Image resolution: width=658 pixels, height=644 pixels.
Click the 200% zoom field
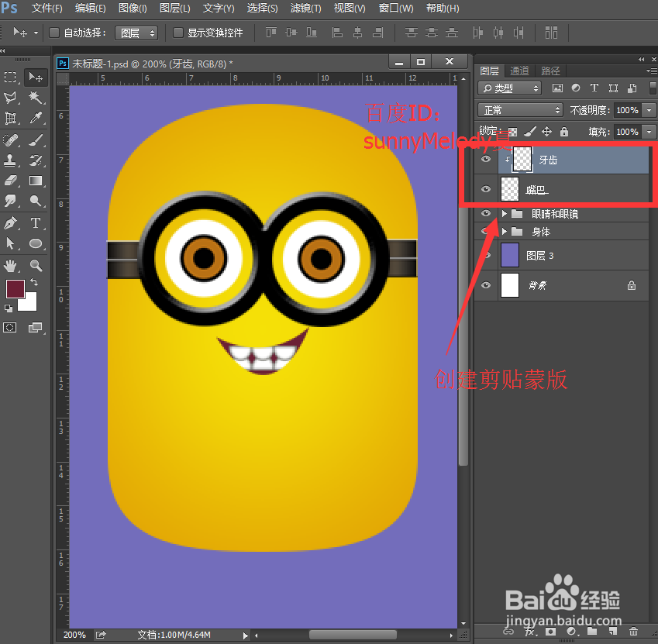tap(74, 635)
